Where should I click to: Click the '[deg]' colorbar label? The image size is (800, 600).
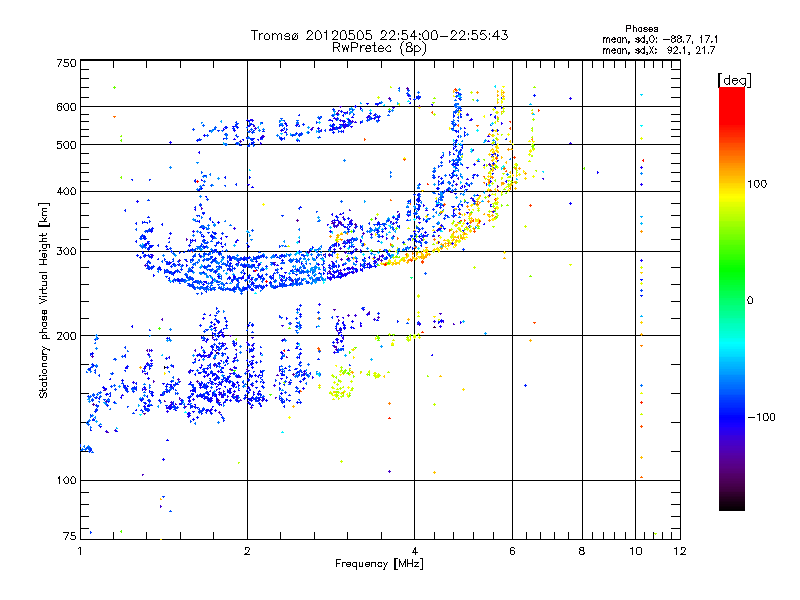(734, 80)
